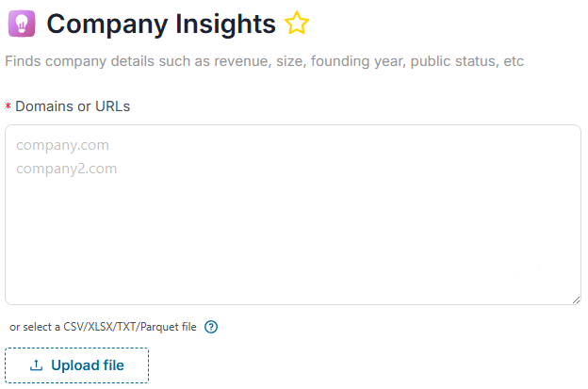The image size is (588, 389).
Task: Click the red required asterisk marker
Action: [x=8, y=107]
